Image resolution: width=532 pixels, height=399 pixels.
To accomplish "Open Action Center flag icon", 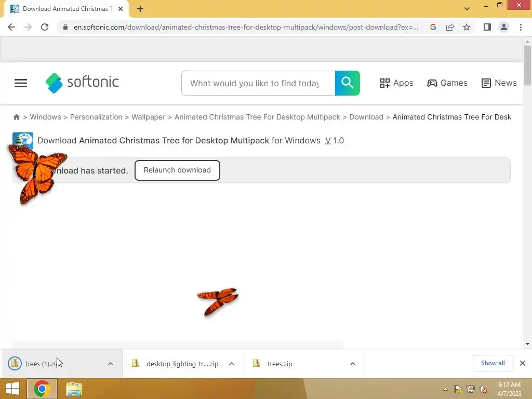I will click(458, 390).
